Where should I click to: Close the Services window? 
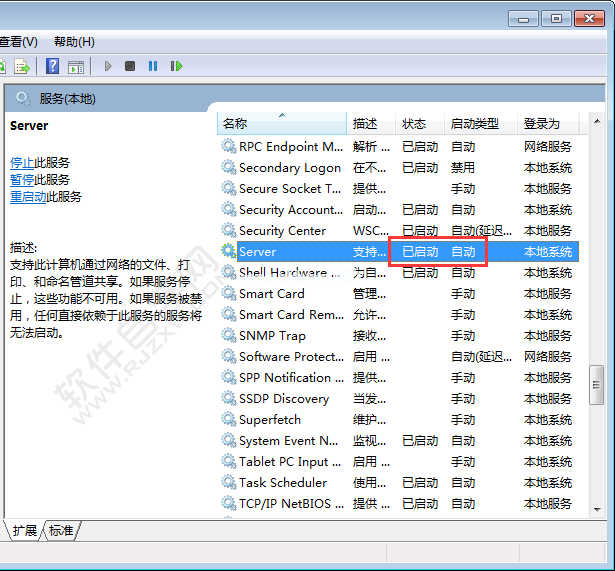(589, 18)
